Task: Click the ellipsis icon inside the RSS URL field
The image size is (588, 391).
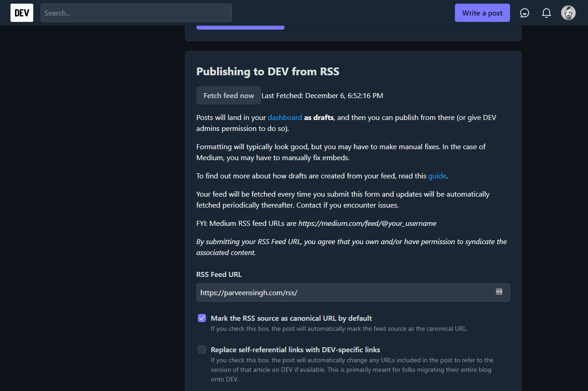Action: (499, 292)
